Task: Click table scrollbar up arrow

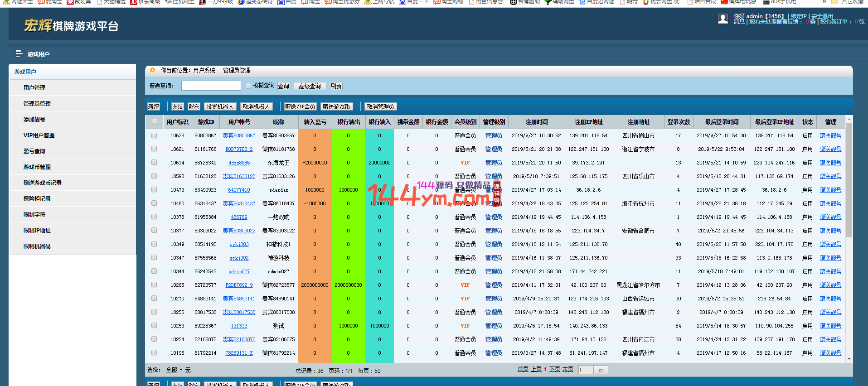Action: pos(849,120)
